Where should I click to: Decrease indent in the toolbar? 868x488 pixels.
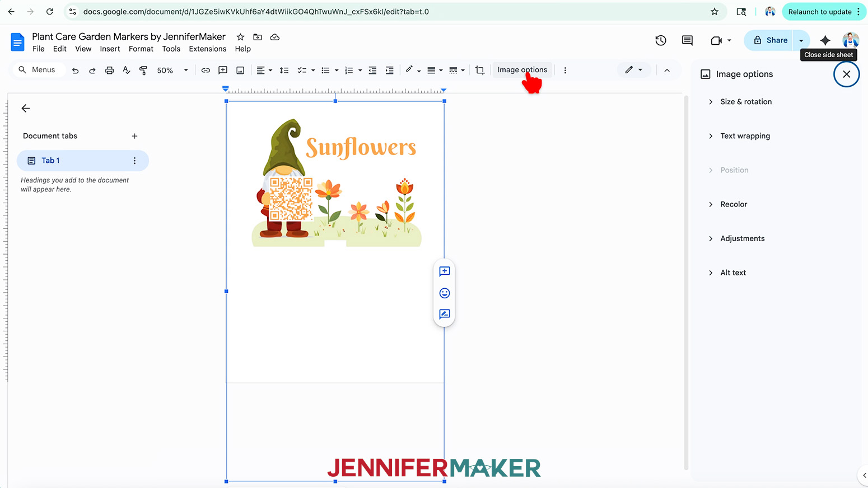pos(372,71)
